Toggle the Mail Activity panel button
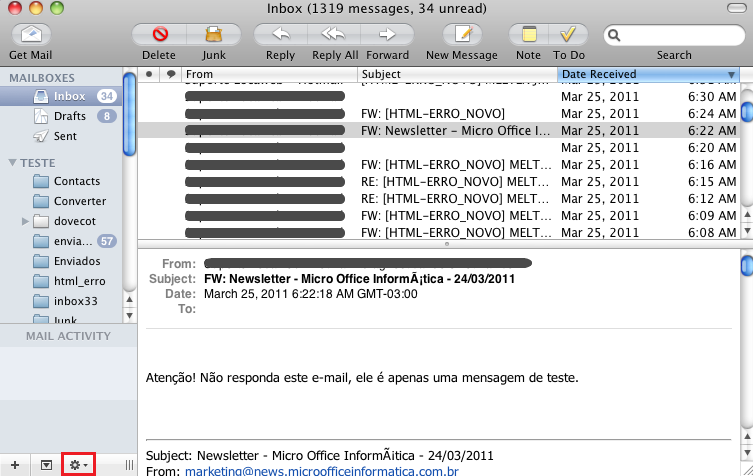Image resolution: width=753 pixels, height=476 pixels. tap(46, 465)
